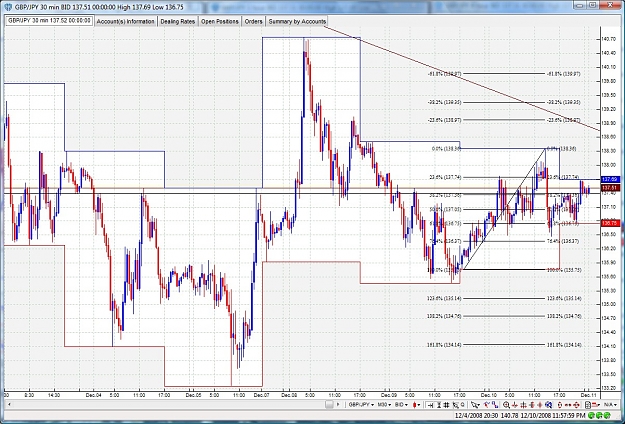This screenshot has height=424, width=625.
Task: Click the Dec.04 date label on time axis
Action: pyautogui.click(x=94, y=395)
